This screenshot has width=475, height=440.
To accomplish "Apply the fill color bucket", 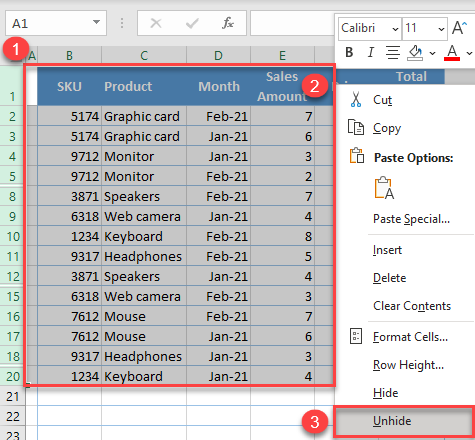I will point(415,53).
